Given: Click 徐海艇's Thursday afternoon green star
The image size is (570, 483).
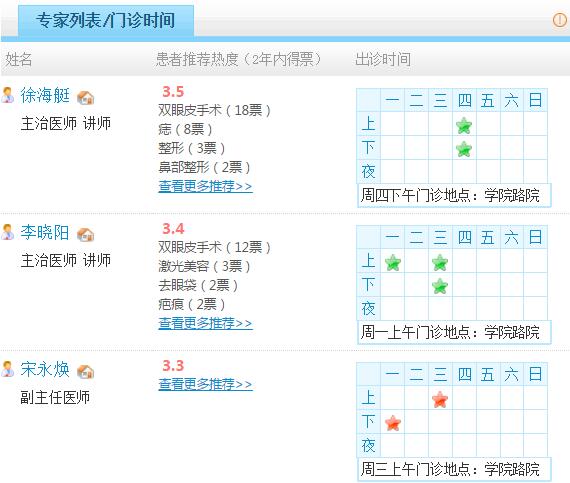Looking at the screenshot, I should [464, 149].
